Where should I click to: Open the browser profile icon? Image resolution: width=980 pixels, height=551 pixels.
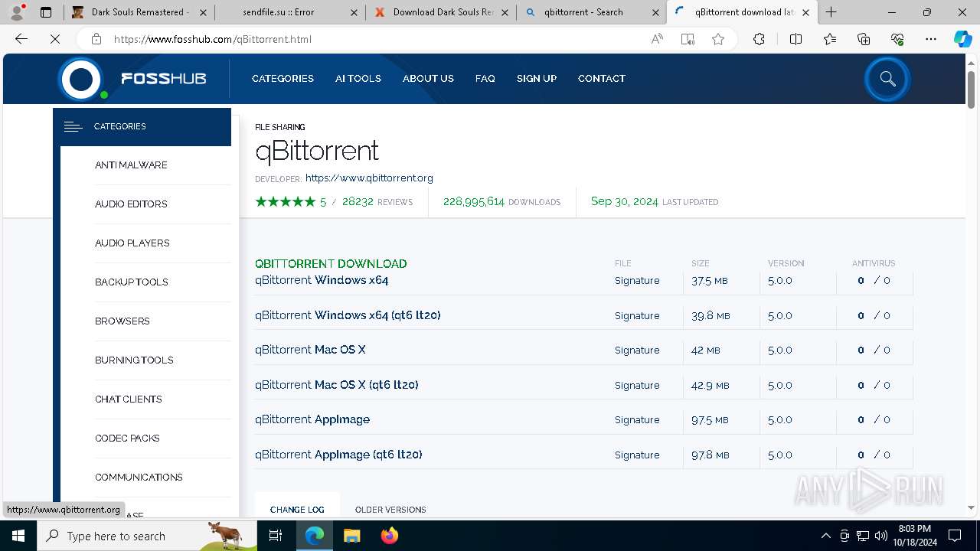tap(17, 12)
